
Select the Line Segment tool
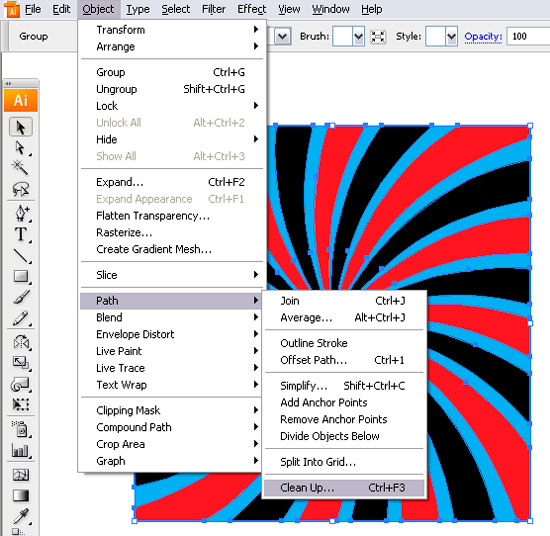pyautogui.click(x=21, y=255)
